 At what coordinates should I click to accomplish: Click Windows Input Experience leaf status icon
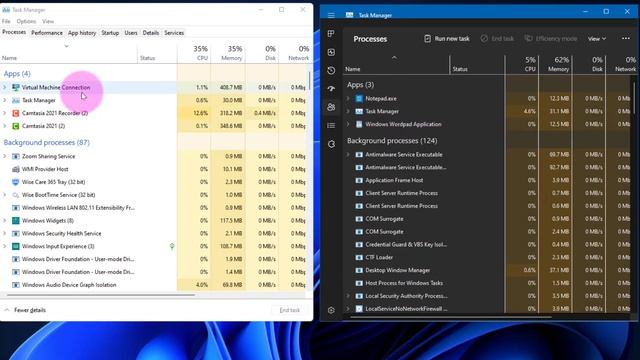point(172,246)
